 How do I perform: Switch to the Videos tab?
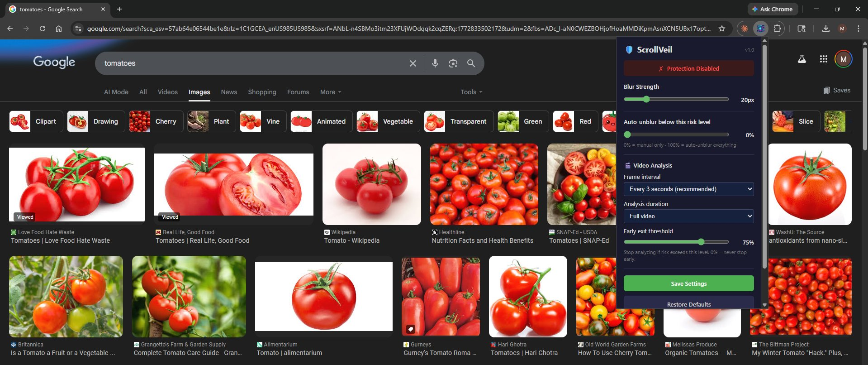tap(168, 92)
